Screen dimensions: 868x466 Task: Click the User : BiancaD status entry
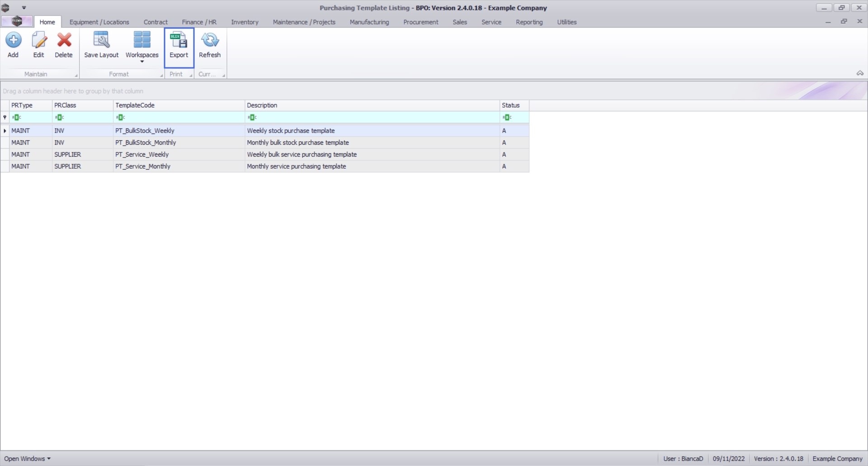tap(683, 459)
